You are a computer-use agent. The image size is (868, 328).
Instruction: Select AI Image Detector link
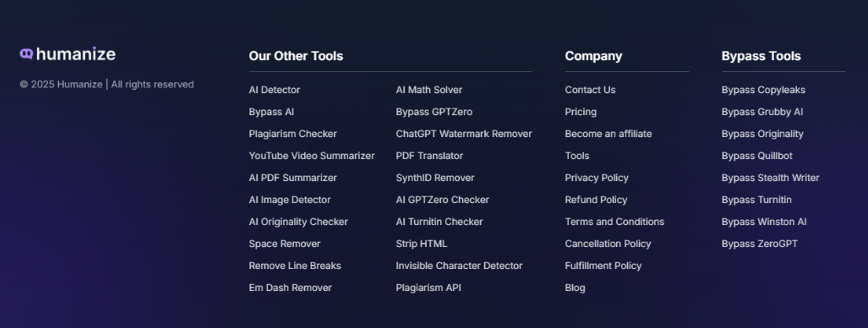tap(290, 200)
